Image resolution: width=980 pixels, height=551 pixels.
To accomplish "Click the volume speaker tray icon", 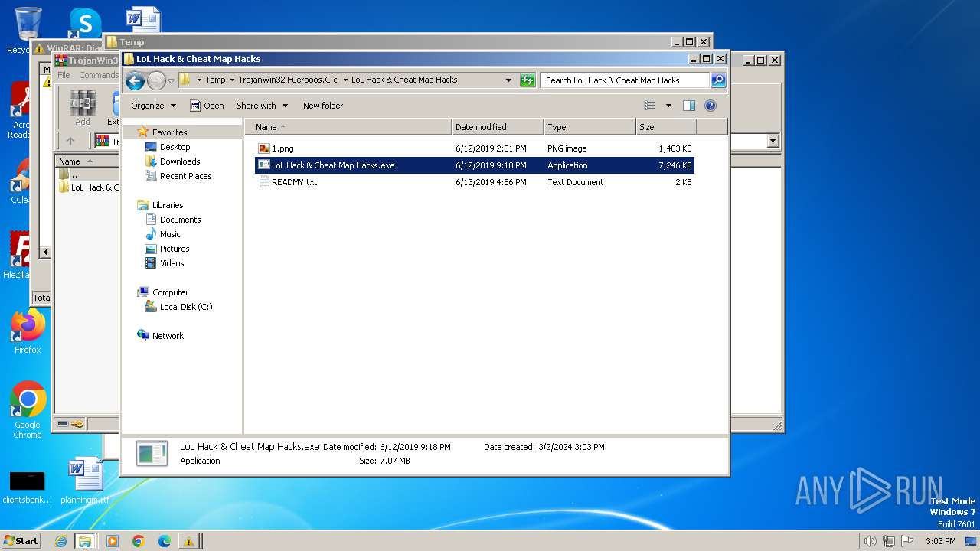I will click(x=870, y=541).
